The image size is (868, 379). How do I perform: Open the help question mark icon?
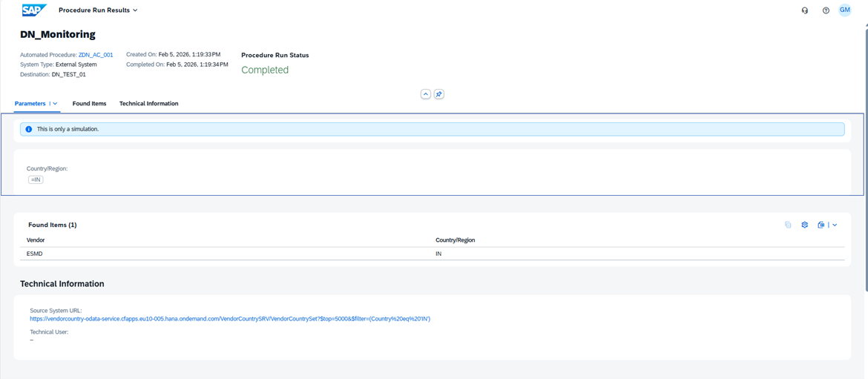tap(826, 10)
